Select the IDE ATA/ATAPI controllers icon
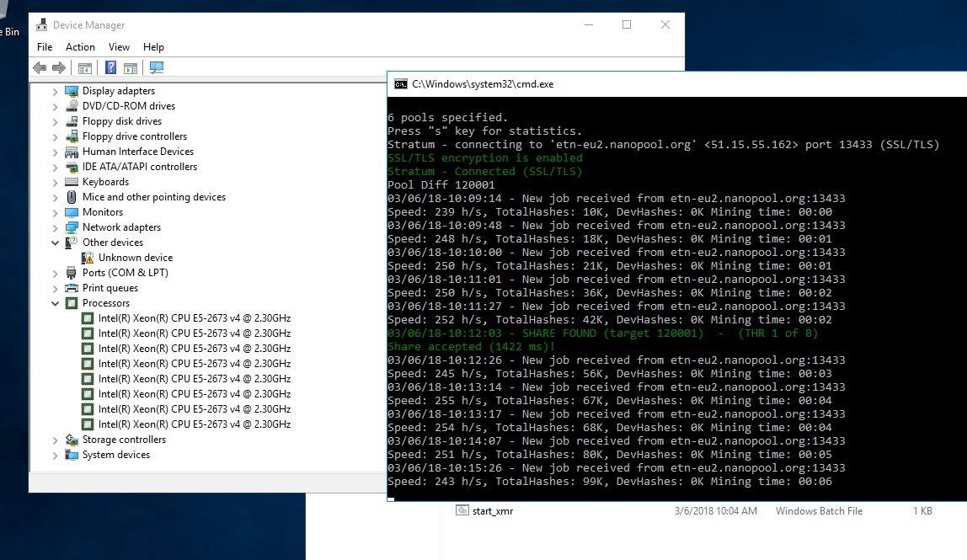The image size is (967, 560). [x=72, y=167]
